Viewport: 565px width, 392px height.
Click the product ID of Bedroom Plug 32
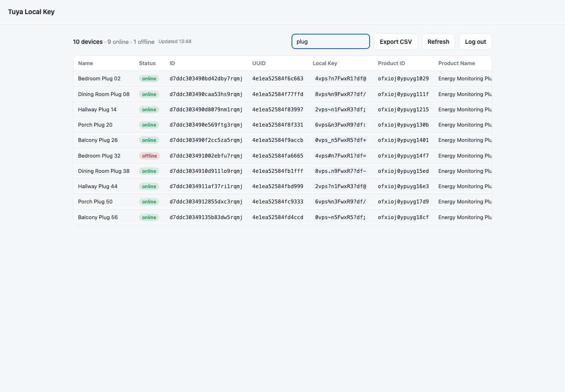[x=403, y=156]
